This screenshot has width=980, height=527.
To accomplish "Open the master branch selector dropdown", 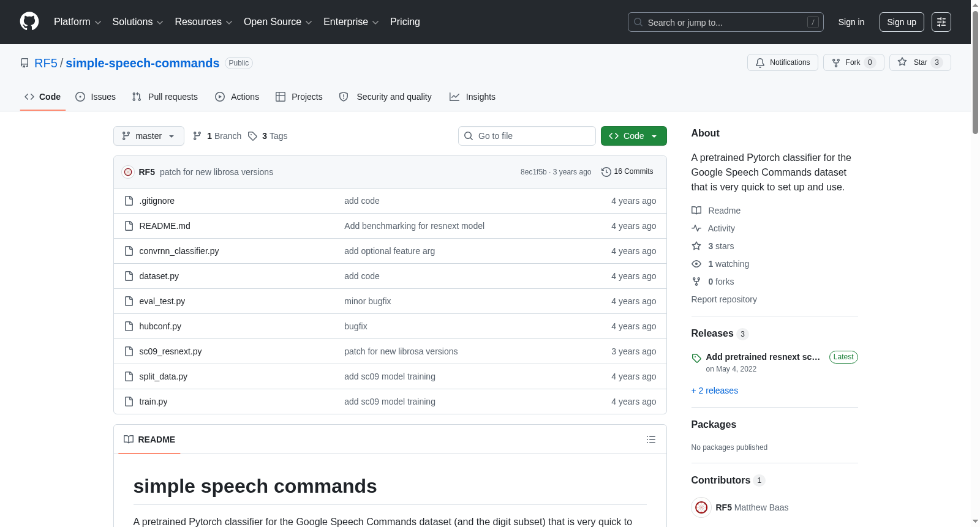I will [x=149, y=136].
